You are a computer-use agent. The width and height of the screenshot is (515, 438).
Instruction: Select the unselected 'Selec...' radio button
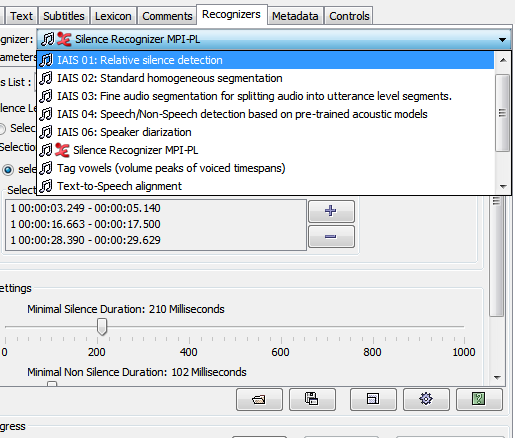pos(2,129)
